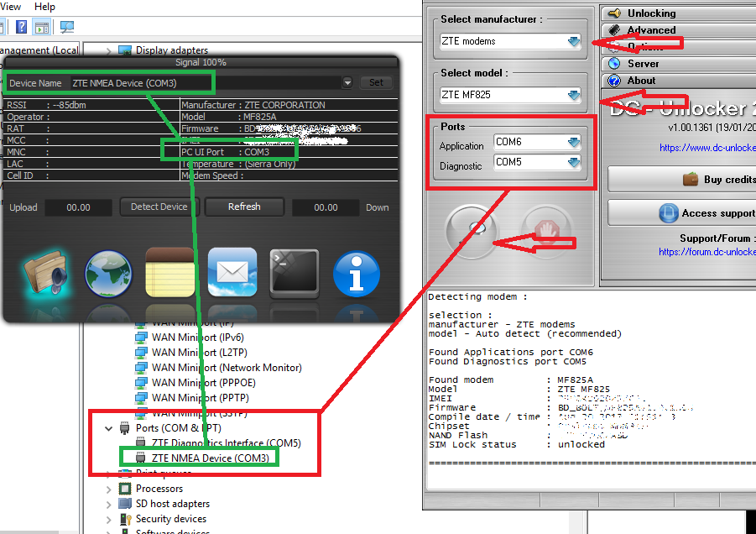Open the Unlocking panel tab
This screenshot has height=534, width=756.
point(679,13)
